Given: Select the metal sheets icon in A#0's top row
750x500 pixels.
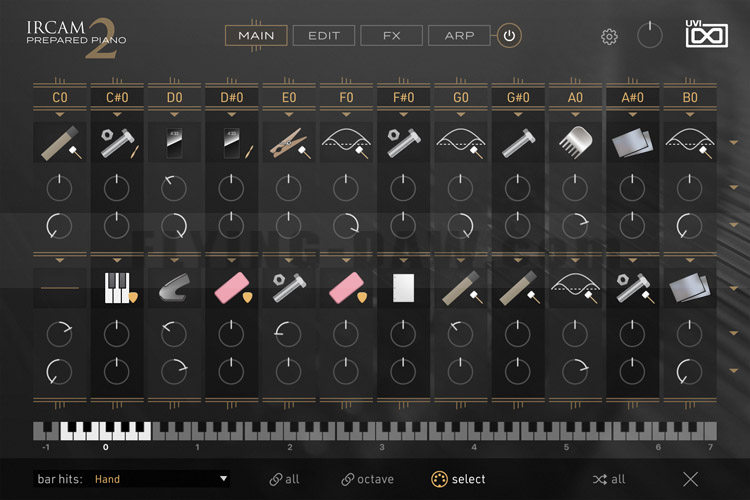Looking at the screenshot, I should click(x=632, y=143).
